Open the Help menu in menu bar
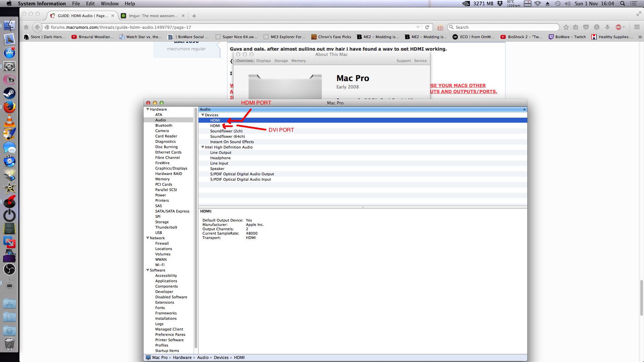Viewport: 644px width, 362px height. click(x=129, y=4)
